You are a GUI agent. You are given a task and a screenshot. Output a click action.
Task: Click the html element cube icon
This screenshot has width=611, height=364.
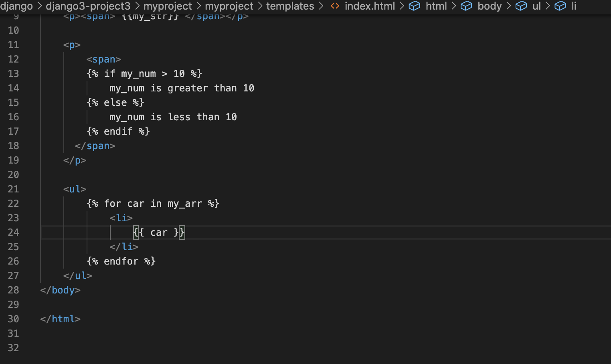click(414, 6)
